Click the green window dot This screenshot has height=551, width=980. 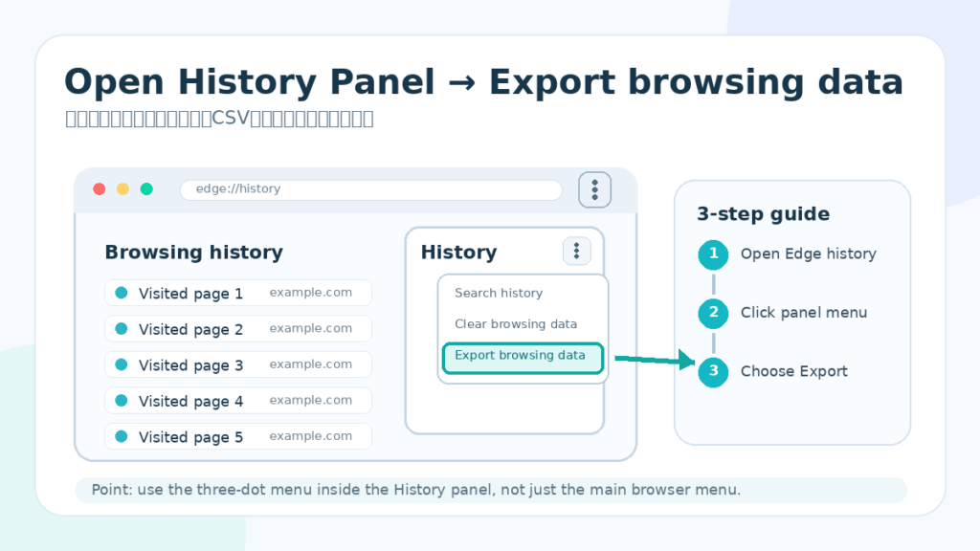pyautogui.click(x=146, y=188)
